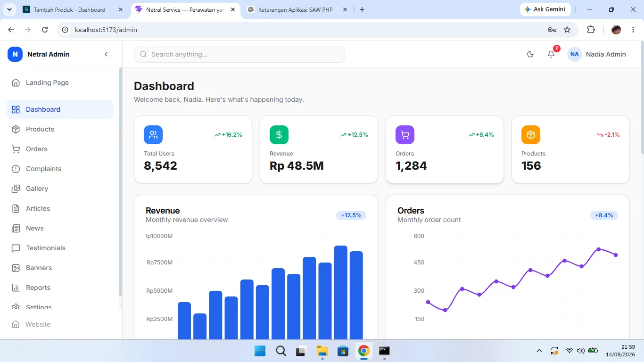The width and height of the screenshot is (644, 362).
Task: Click the search magnifier icon
Action: click(x=143, y=54)
